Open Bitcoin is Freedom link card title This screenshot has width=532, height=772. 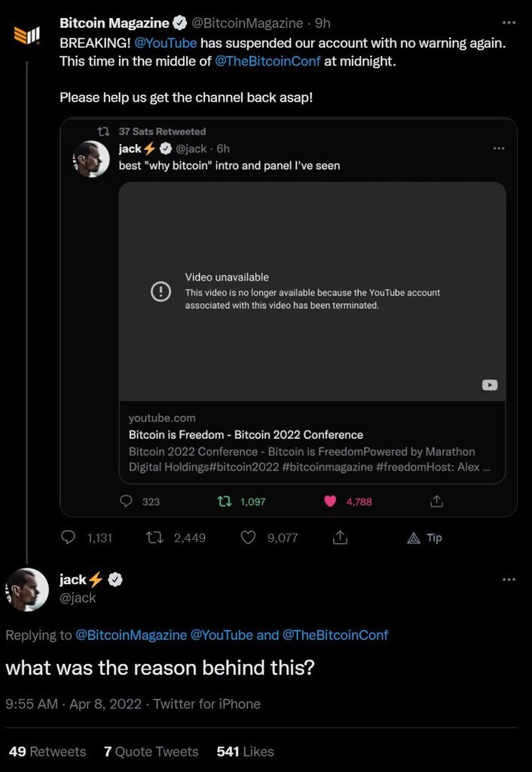[x=246, y=434]
